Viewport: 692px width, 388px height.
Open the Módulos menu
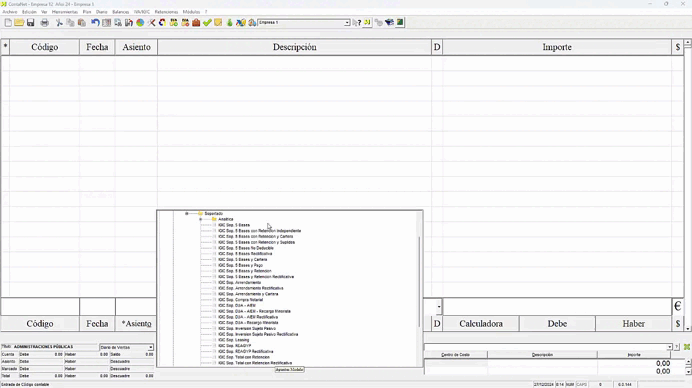pos(191,12)
